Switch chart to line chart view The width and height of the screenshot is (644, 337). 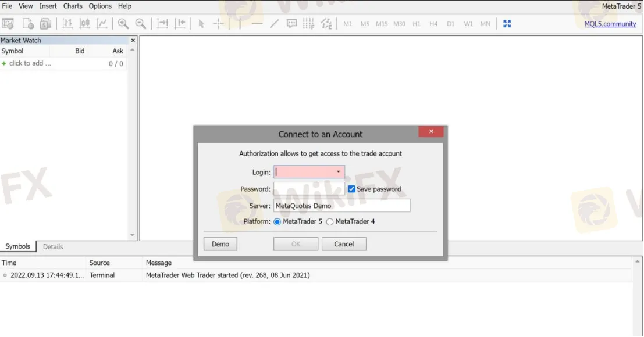102,24
